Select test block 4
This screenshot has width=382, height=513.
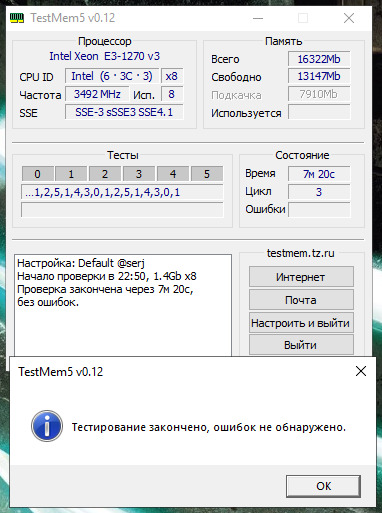tap(173, 174)
